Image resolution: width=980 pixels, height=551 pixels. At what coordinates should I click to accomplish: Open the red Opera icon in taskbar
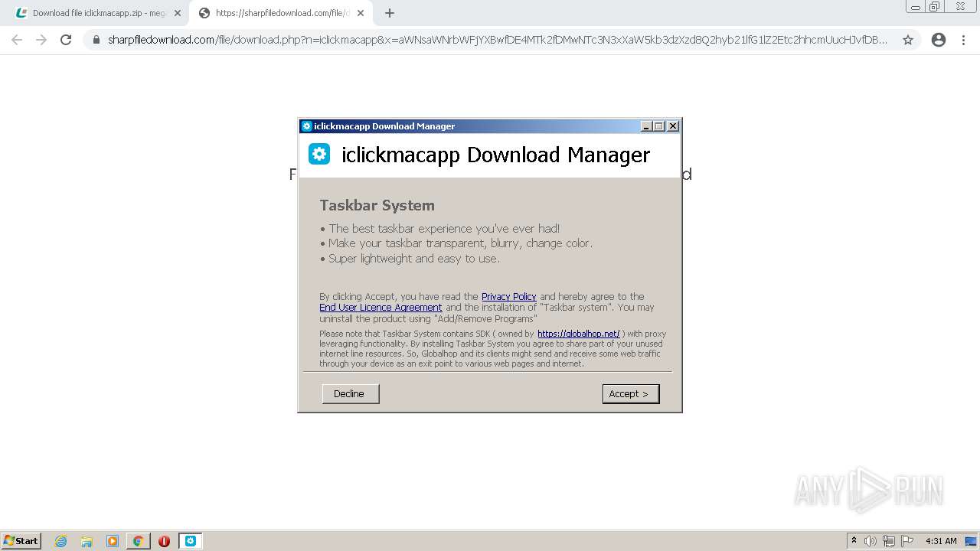coord(164,541)
